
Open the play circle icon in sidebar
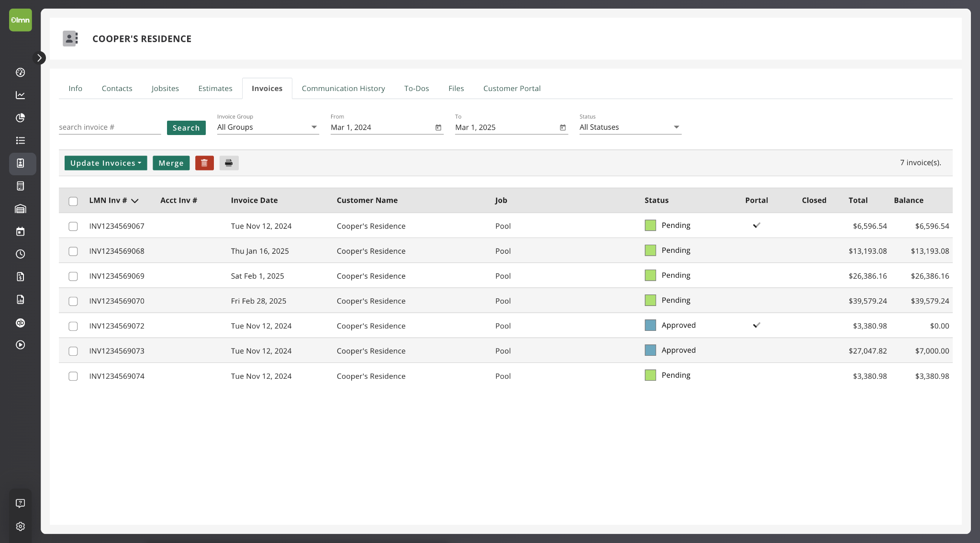[x=21, y=345]
